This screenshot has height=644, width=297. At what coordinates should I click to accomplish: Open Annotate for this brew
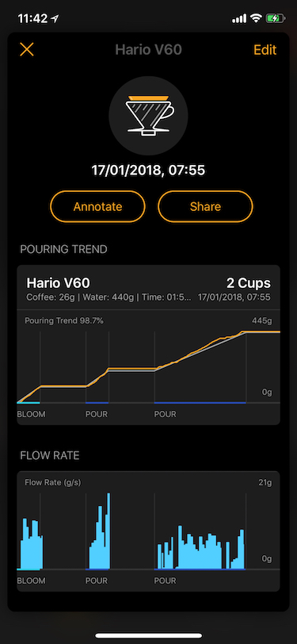coord(97,206)
